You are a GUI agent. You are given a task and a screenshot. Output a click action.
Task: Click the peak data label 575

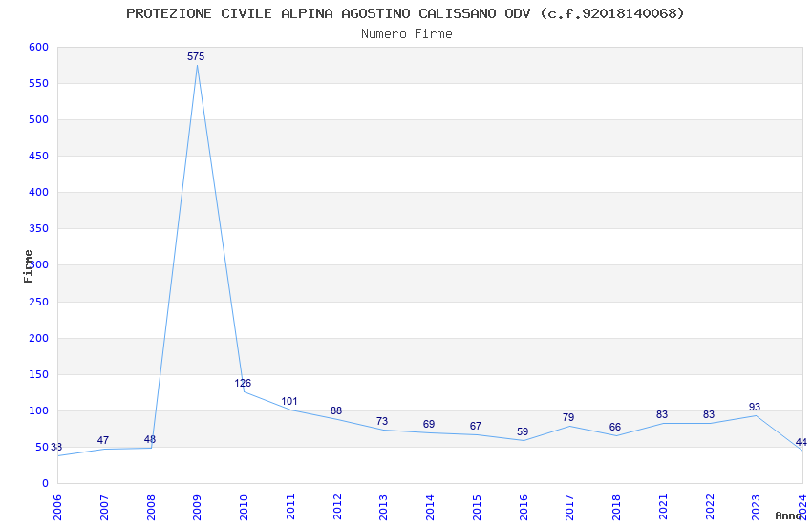[196, 56]
